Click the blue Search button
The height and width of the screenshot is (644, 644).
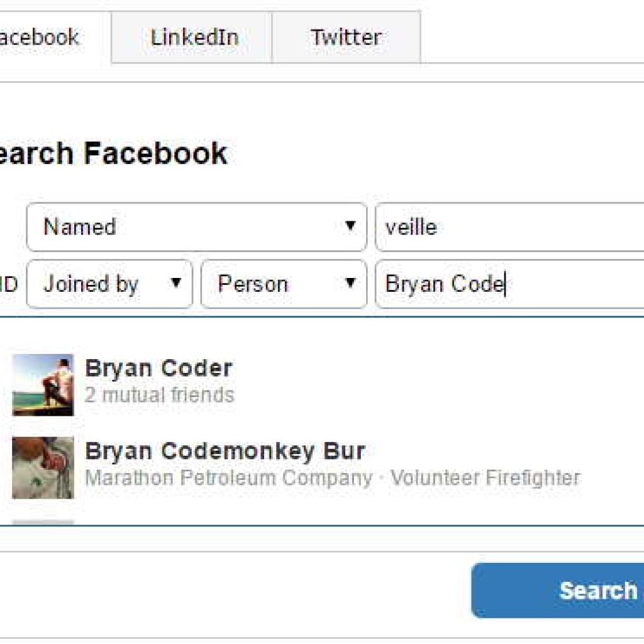[558, 590]
